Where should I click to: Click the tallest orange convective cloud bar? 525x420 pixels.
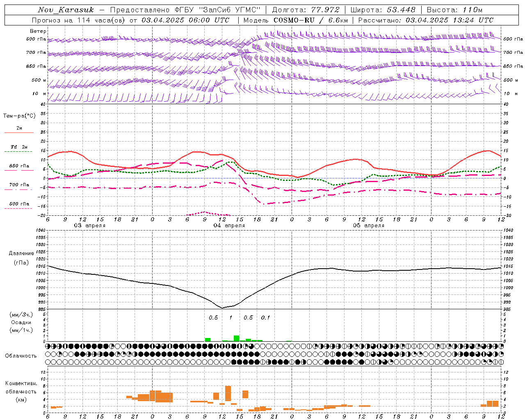pos(228,394)
